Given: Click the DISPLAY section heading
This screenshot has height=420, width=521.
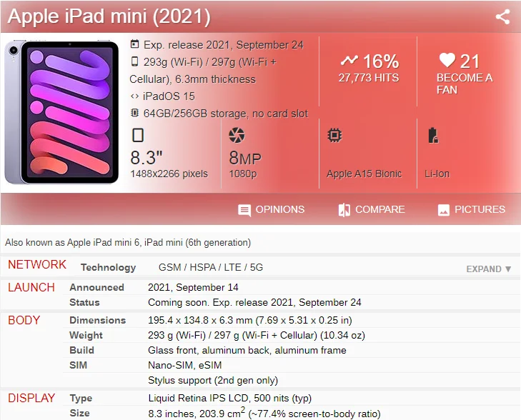Looking at the screenshot, I should pyautogui.click(x=31, y=398).
